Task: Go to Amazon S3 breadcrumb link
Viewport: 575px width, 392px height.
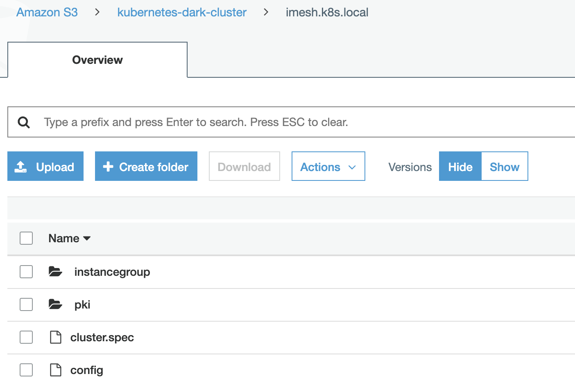Action: [x=47, y=12]
